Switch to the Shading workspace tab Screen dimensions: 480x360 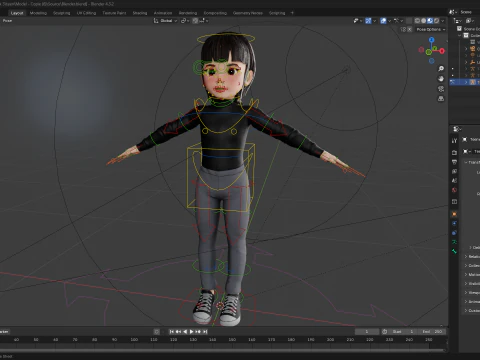(140, 13)
